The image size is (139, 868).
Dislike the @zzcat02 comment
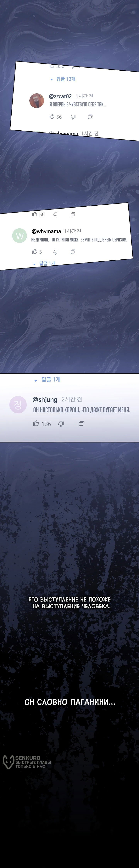point(73,117)
